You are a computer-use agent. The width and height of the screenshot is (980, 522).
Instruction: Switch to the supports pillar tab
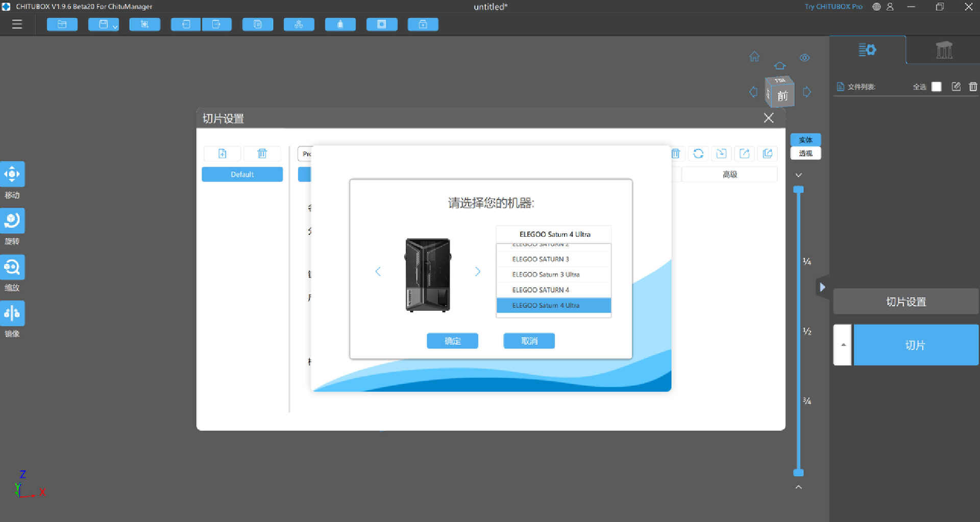pos(944,50)
